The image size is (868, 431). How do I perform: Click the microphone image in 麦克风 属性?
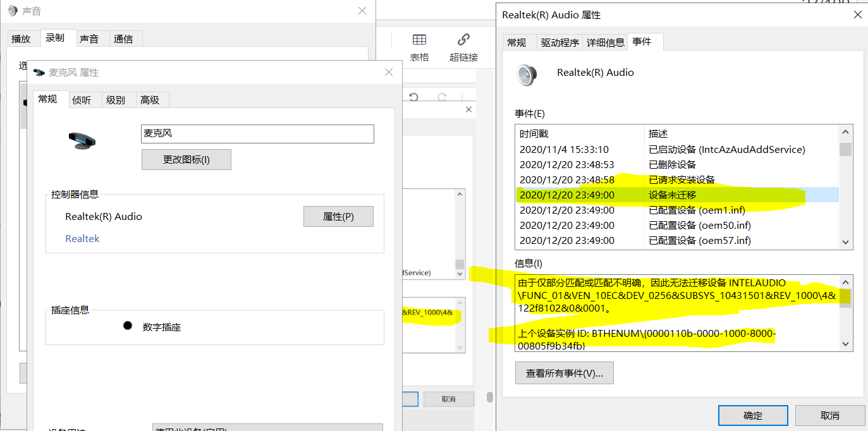point(82,141)
